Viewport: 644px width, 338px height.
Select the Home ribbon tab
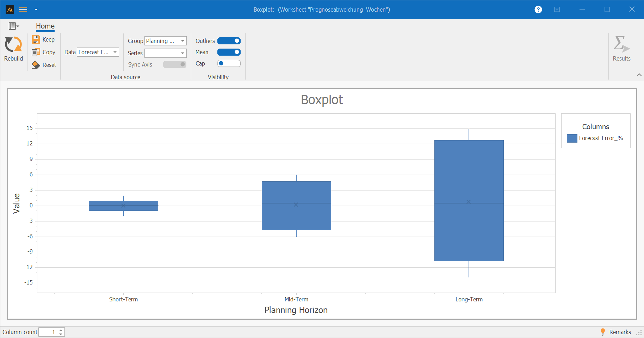click(x=45, y=26)
